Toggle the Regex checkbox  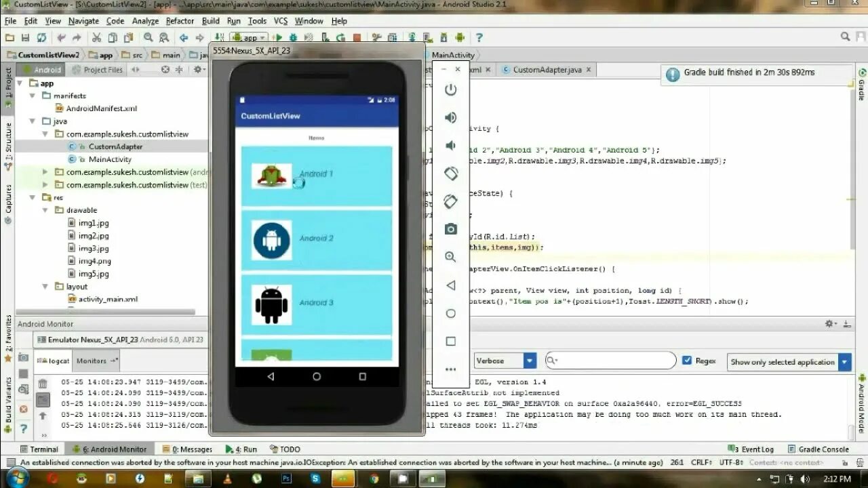[x=687, y=361]
